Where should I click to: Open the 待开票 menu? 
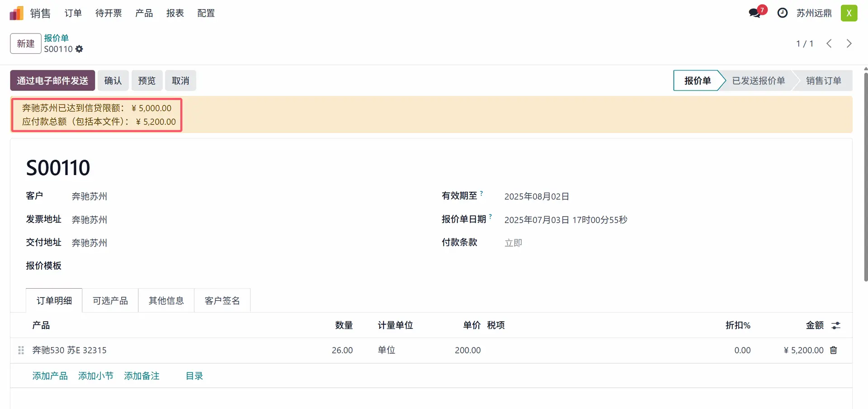pos(108,13)
